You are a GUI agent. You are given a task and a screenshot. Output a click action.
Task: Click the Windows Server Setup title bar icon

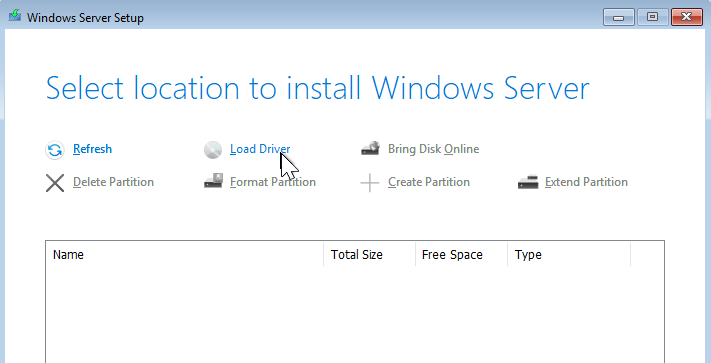coord(15,17)
